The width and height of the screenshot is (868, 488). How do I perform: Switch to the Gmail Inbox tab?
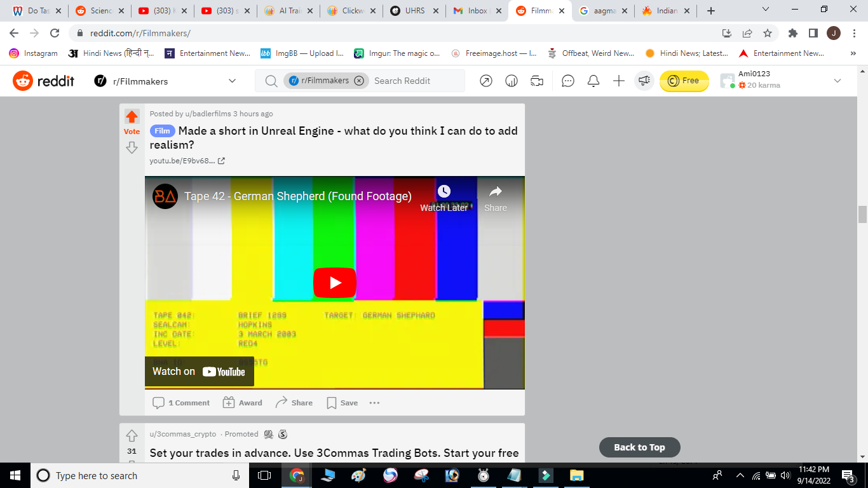pos(477,11)
